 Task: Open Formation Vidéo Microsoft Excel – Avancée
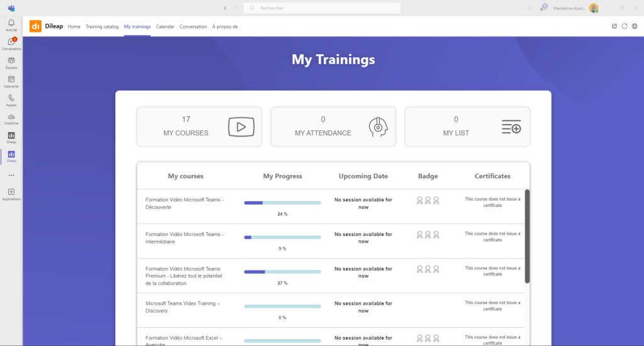[x=184, y=341]
